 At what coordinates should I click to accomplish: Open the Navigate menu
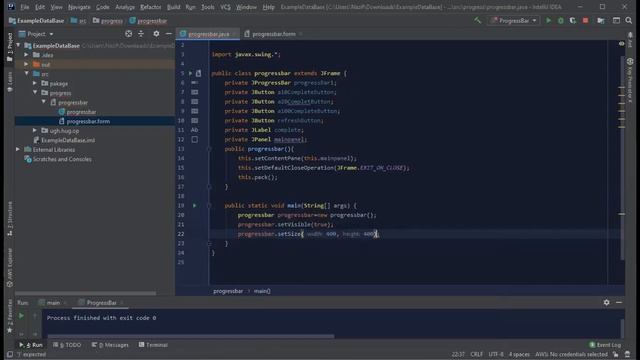[79, 7]
